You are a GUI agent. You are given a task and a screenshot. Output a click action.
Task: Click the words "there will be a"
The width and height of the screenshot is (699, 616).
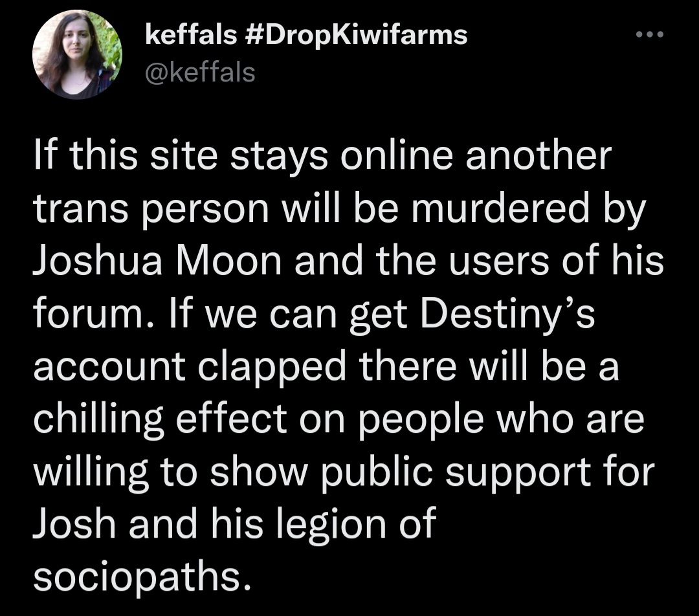(489, 366)
